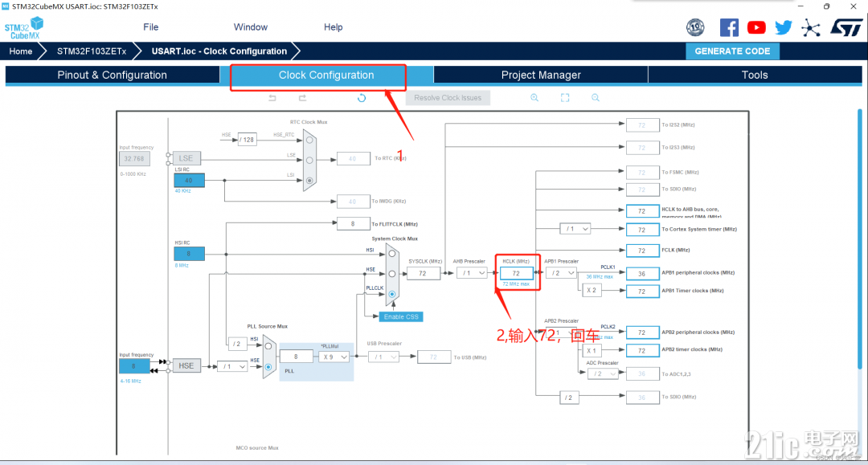Click the PLL input value 8 box

296,357
